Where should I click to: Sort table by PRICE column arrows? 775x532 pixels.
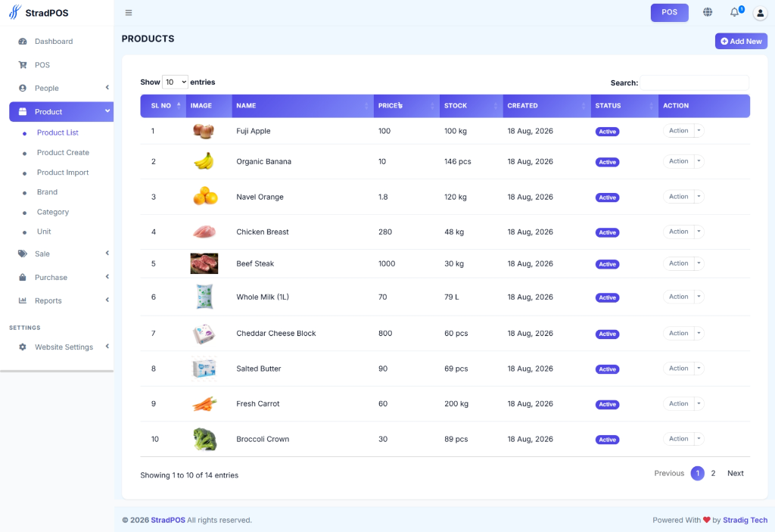click(432, 106)
